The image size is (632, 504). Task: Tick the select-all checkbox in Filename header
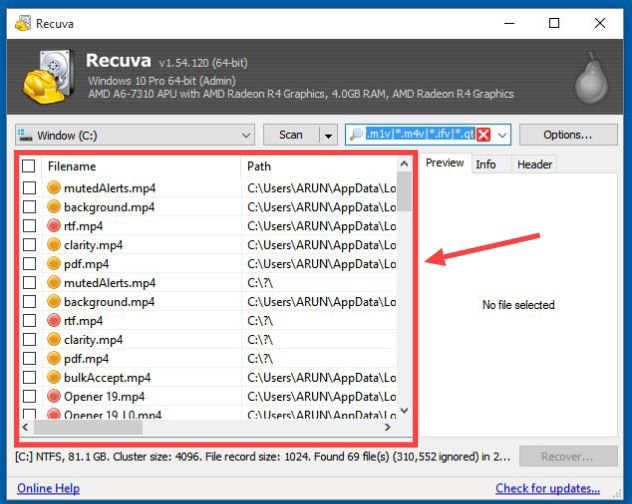point(29,166)
